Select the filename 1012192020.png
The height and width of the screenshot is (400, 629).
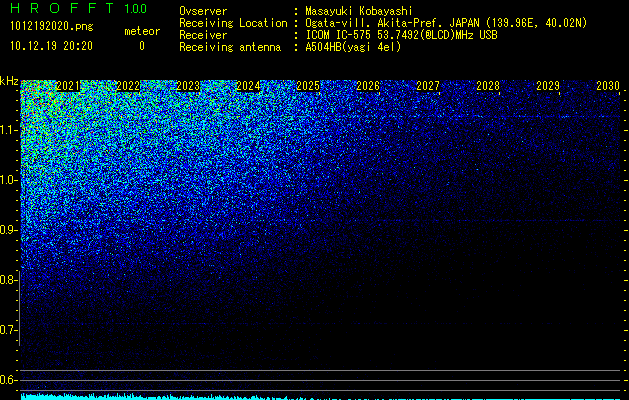[x=51, y=26]
